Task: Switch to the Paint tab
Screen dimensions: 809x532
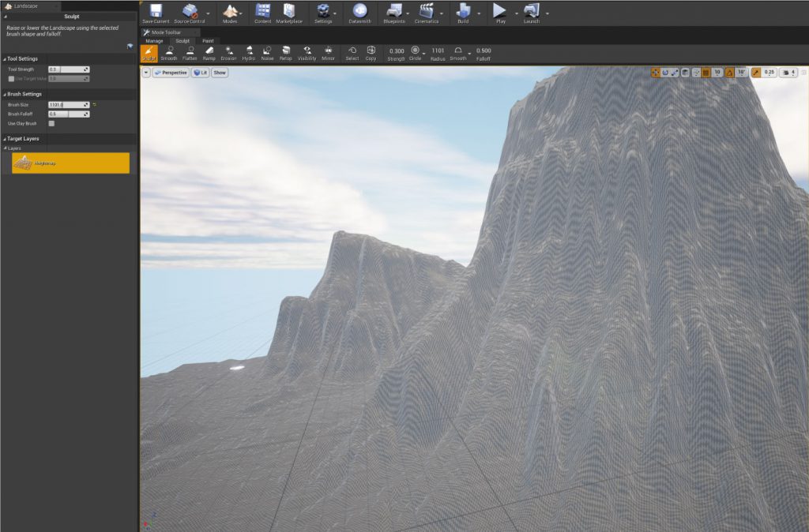Action: [x=208, y=40]
